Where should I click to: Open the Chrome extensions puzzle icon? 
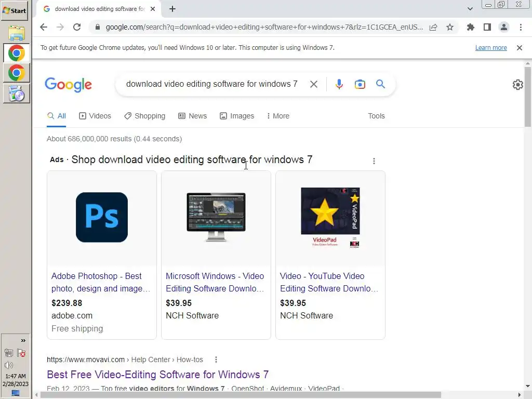(470, 27)
